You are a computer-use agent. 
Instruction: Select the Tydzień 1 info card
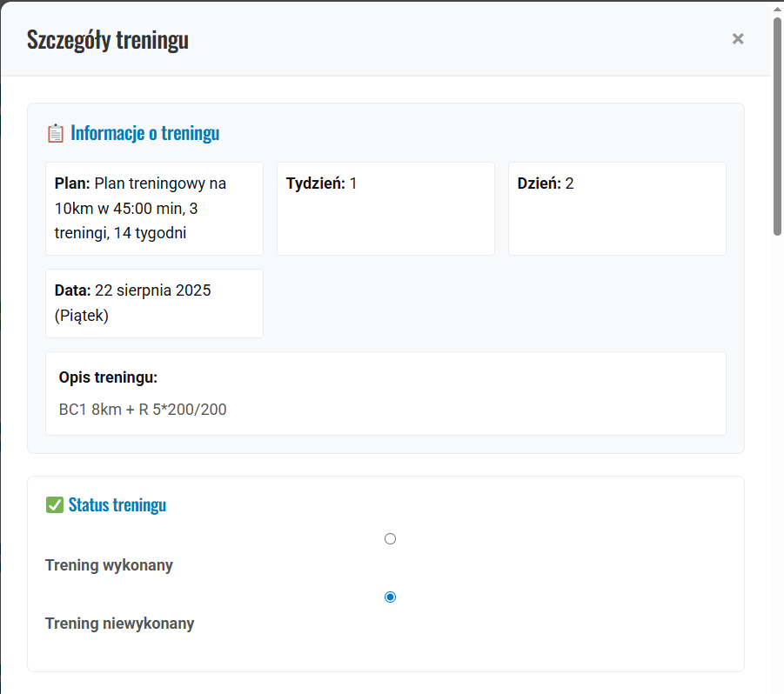click(x=385, y=208)
